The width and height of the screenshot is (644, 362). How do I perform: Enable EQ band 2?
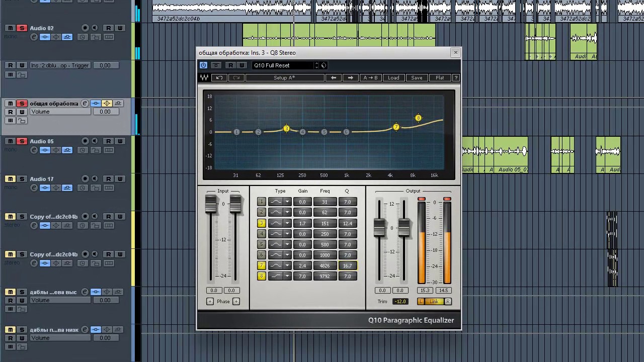(261, 212)
